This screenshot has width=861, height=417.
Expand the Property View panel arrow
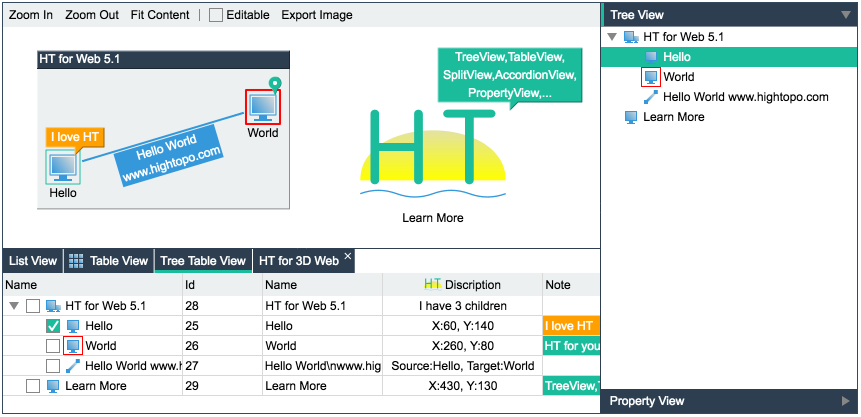(846, 402)
